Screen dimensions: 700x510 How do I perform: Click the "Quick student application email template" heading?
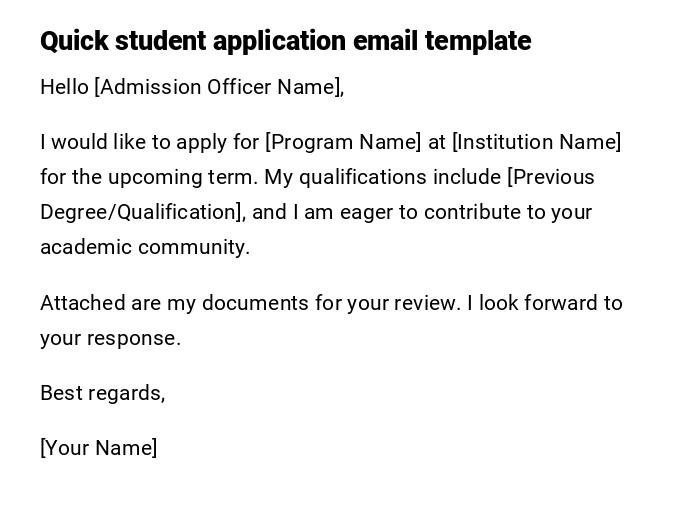(x=285, y=41)
